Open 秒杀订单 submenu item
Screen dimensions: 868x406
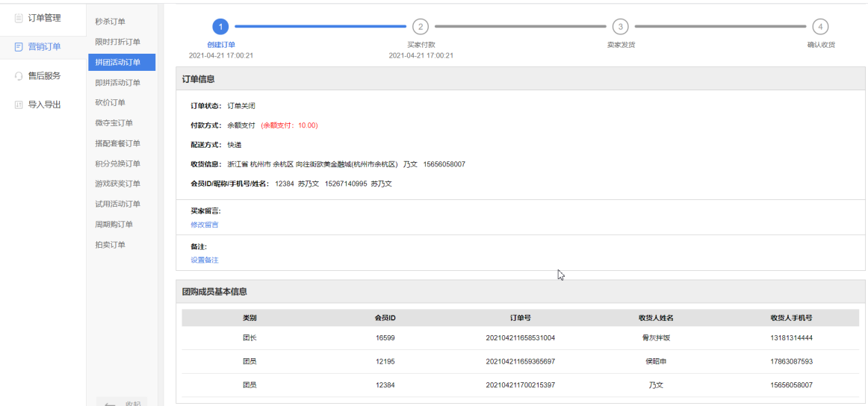click(x=110, y=22)
